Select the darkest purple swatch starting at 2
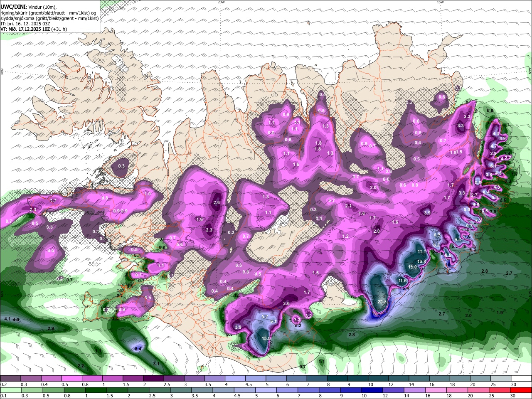 tap(154, 379)
